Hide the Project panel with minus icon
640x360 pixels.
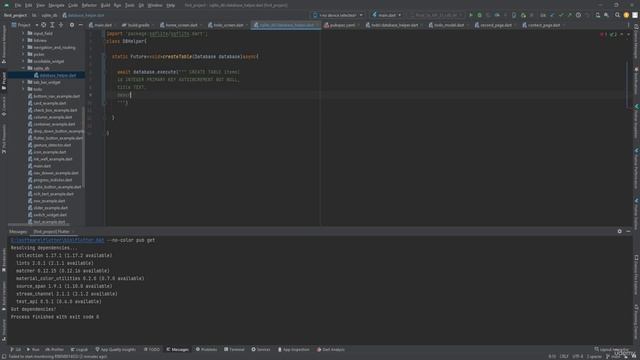point(80,25)
